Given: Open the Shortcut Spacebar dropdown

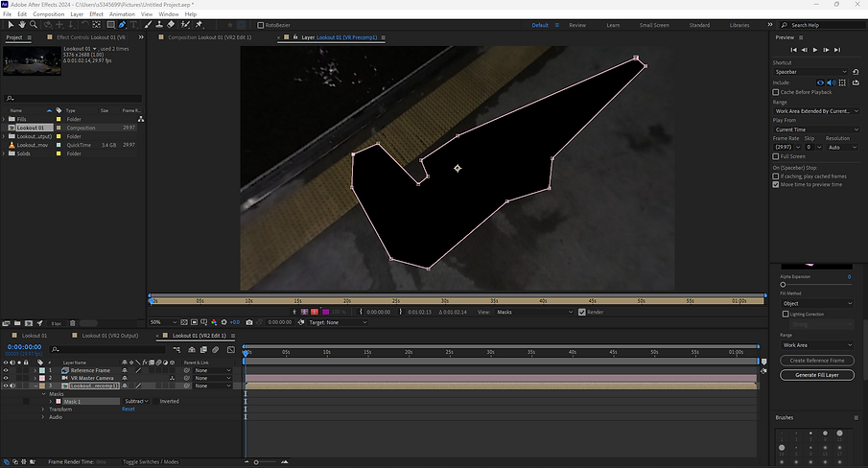Looking at the screenshot, I should coord(810,71).
